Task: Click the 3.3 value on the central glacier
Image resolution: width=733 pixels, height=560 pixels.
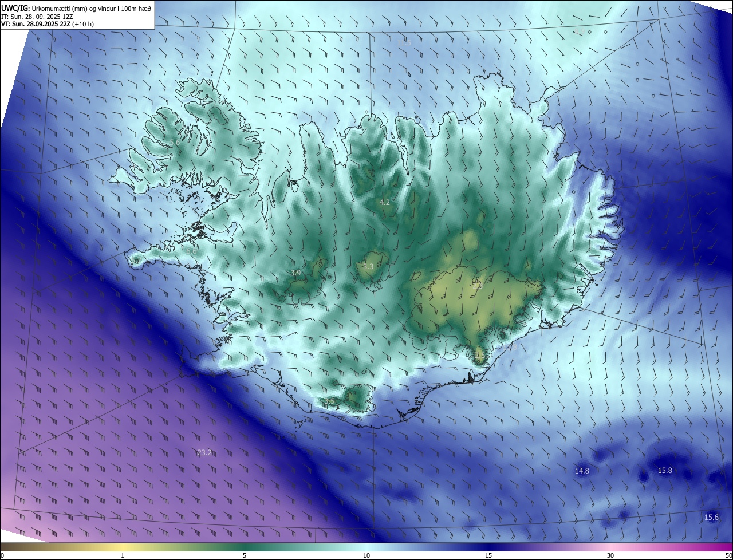Action: [368, 266]
